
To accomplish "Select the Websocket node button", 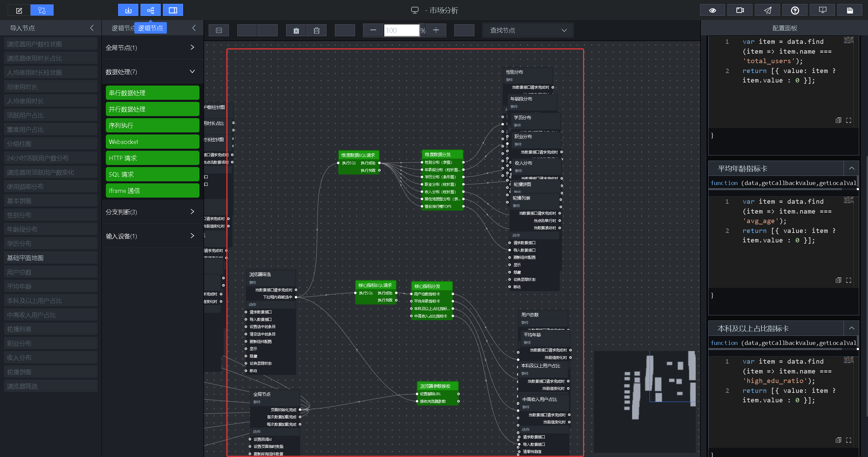I will pos(153,142).
